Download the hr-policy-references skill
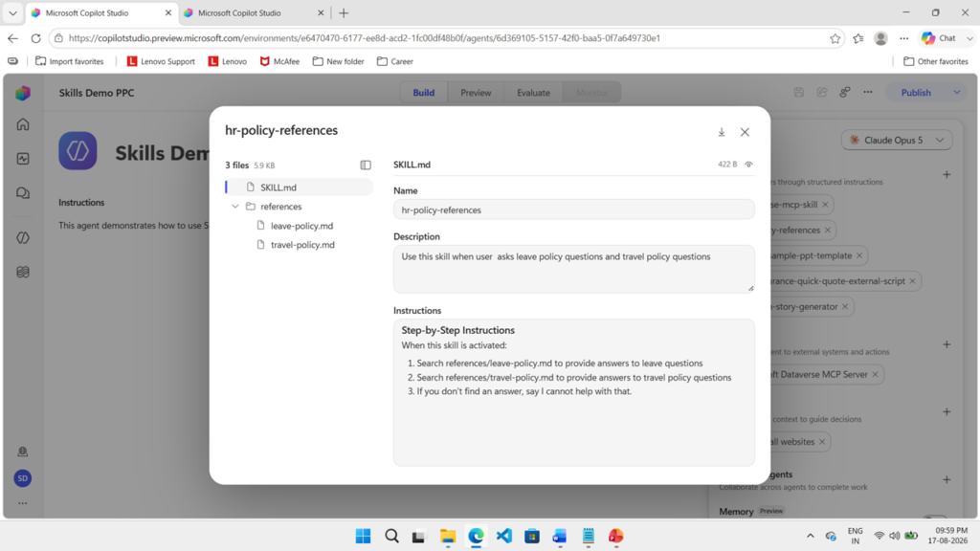Viewport: 980px width, 551px height. pyautogui.click(x=722, y=132)
